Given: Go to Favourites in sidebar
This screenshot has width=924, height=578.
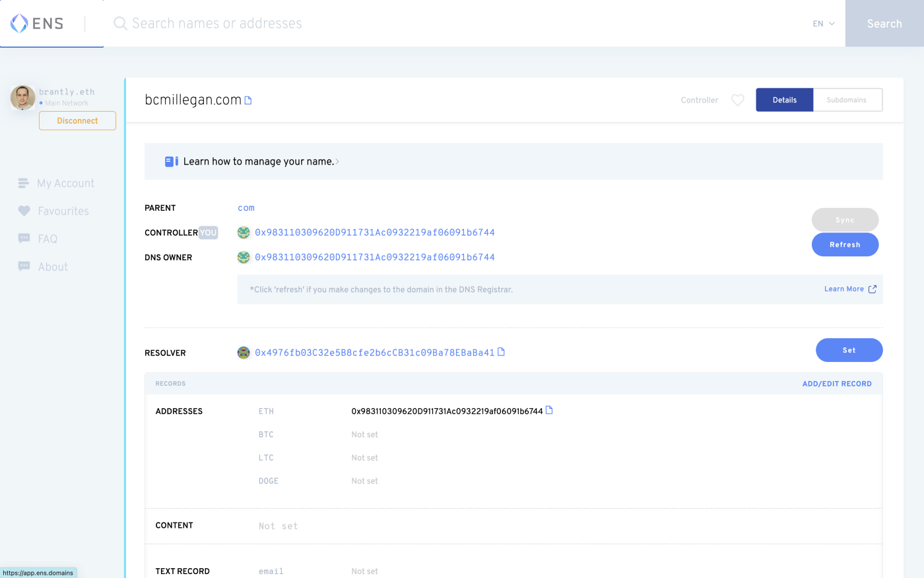Looking at the screenshot, I should point(63,211).
